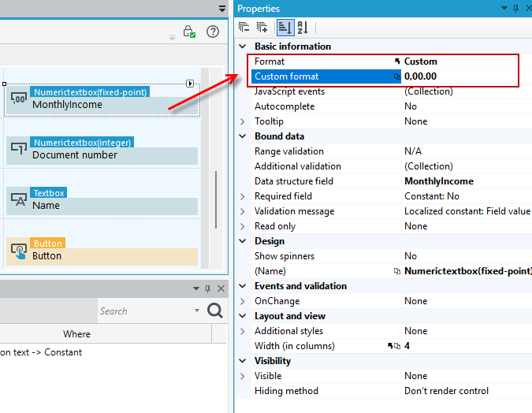Screen dimensions: 532x413
Task: Collapse the Design section
Action: click(243, 241)
